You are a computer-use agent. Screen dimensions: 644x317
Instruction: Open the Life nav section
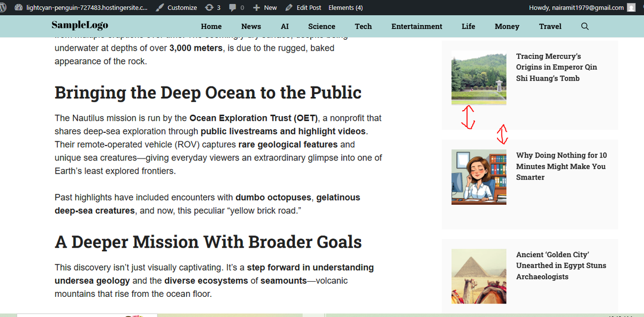point(468,26)
